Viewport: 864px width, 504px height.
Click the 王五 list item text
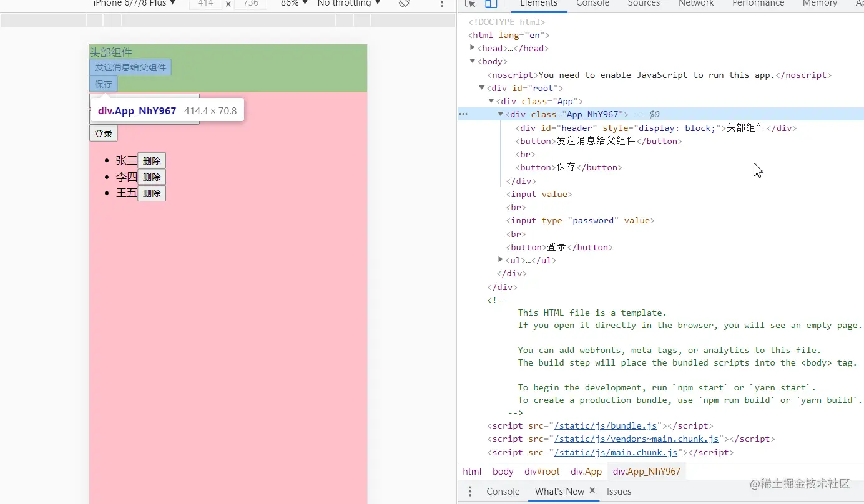point(126,193)
